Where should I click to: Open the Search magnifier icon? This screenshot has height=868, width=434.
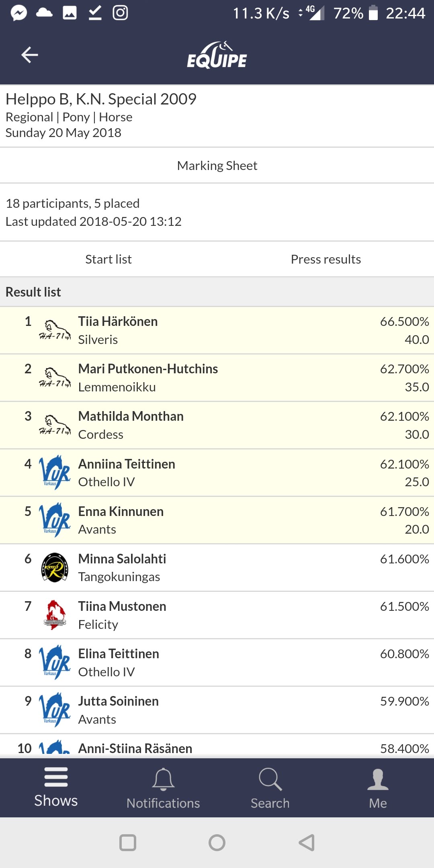click(x=270, y=779)
